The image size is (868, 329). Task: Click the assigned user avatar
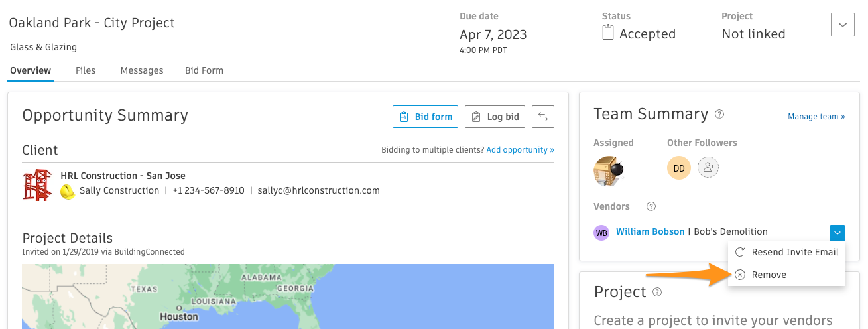coord(608,170)
